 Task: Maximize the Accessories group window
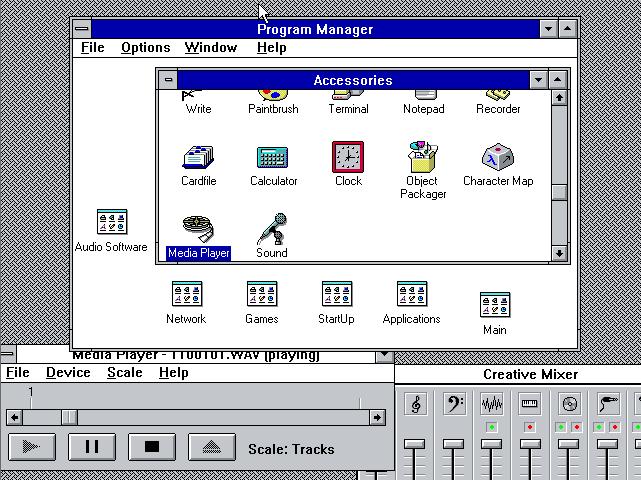coord(558,80)
